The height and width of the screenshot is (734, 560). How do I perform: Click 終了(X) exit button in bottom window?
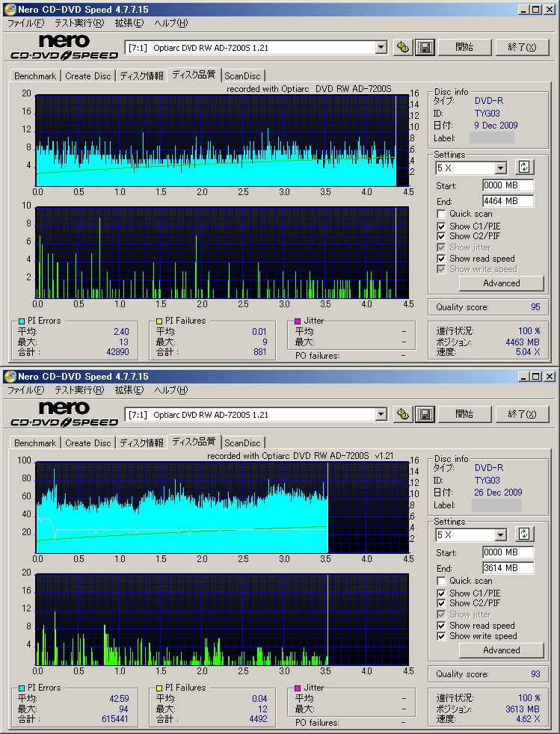(x=522, y=414)
